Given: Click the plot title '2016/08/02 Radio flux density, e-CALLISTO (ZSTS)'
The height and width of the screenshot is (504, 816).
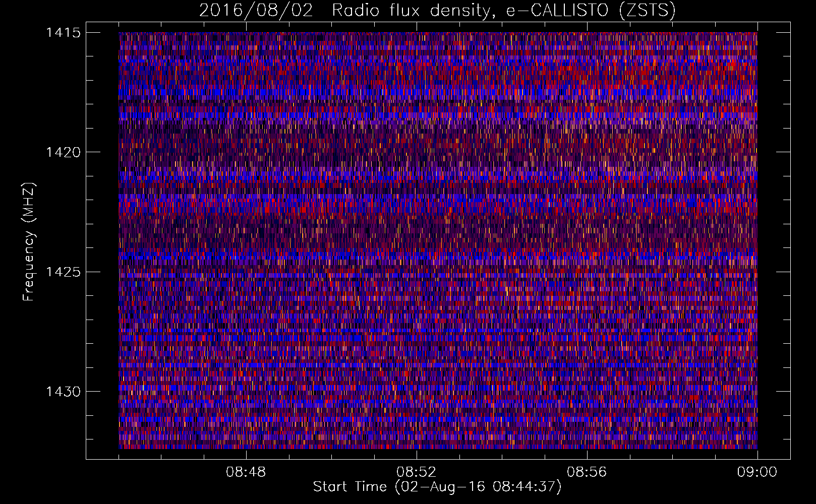Looking at the screenshot, I should point(437,10).
